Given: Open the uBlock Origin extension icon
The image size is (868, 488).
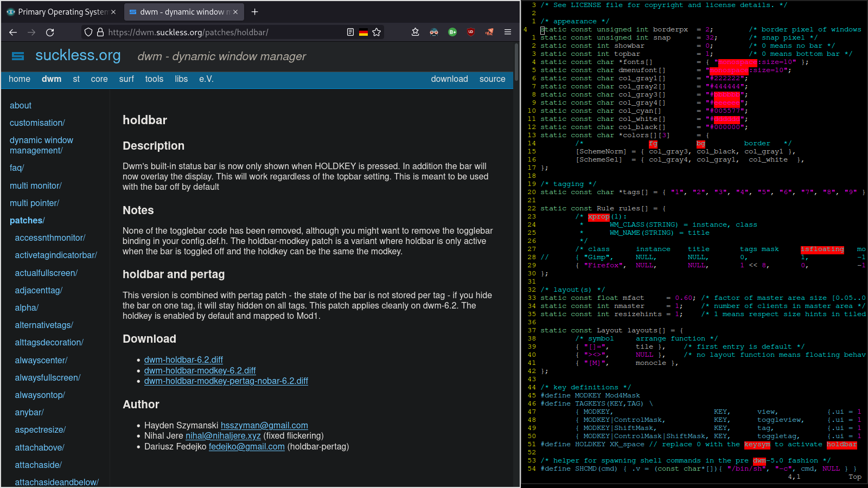Looking at the screenshot, I should [471, 33].
